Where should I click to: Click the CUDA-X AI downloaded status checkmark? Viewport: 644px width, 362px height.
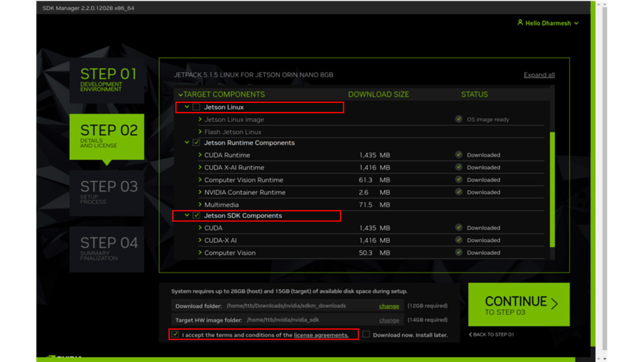[459, 240]
